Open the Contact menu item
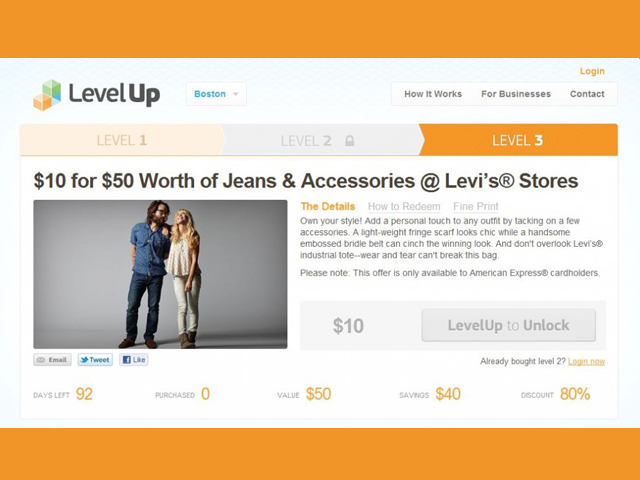The height and width of the screenshot is (480, 640). [587, 94]
